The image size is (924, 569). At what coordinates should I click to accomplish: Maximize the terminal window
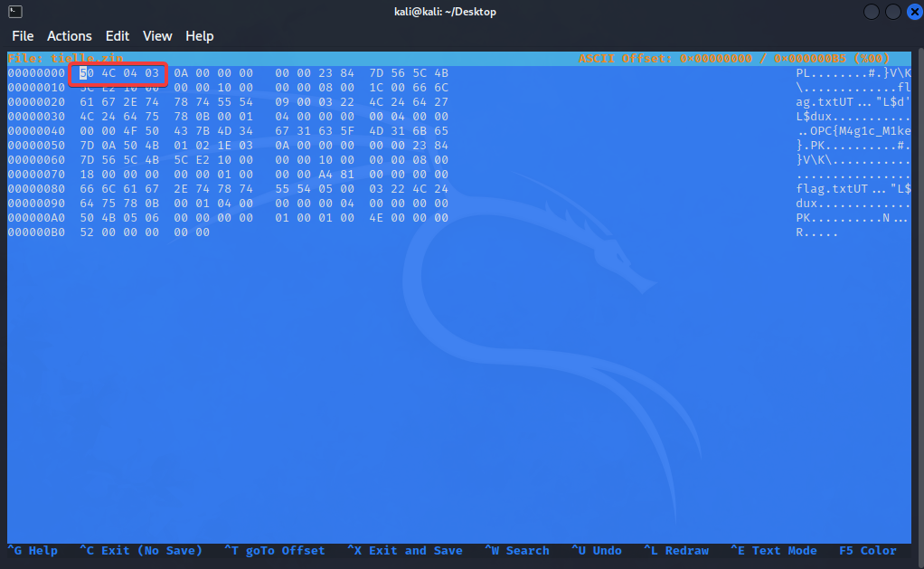click(891, 12)
